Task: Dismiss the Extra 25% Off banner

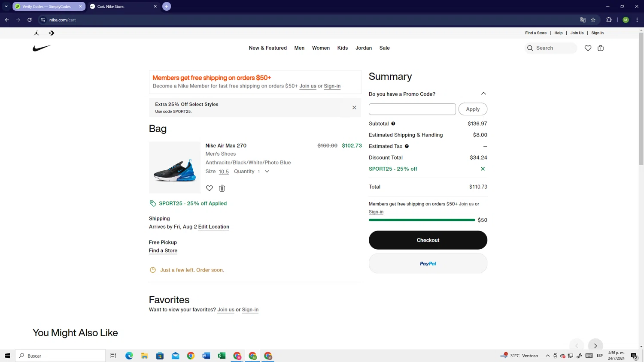Action: (x=354, y=108)
